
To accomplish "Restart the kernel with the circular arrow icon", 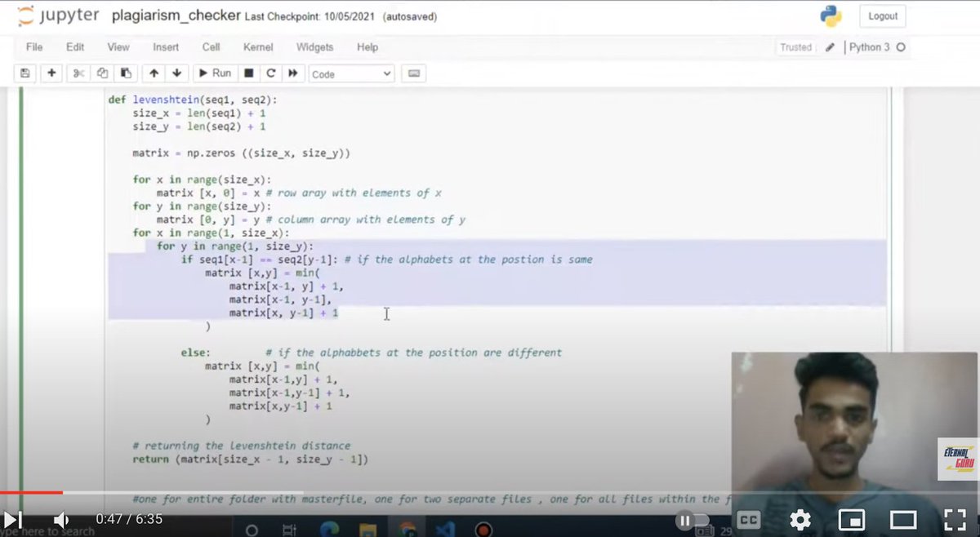I will pyautogui.click(x=270, y=73).
